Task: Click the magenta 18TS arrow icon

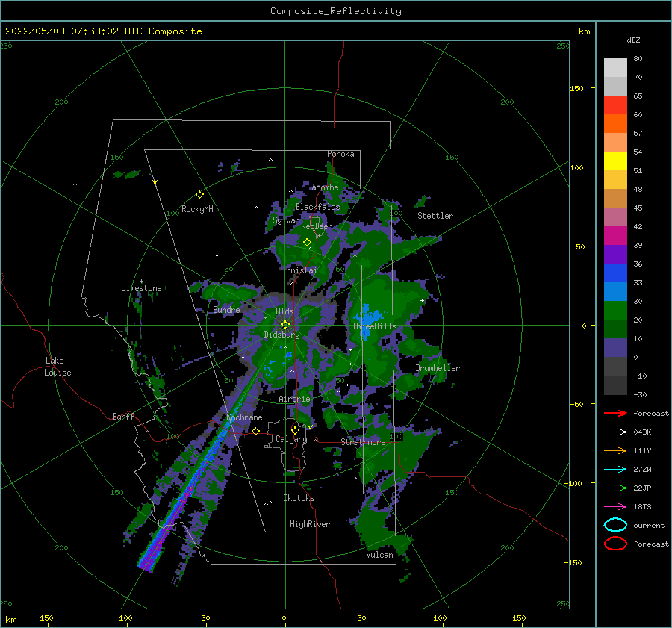Action: (615, 507)
